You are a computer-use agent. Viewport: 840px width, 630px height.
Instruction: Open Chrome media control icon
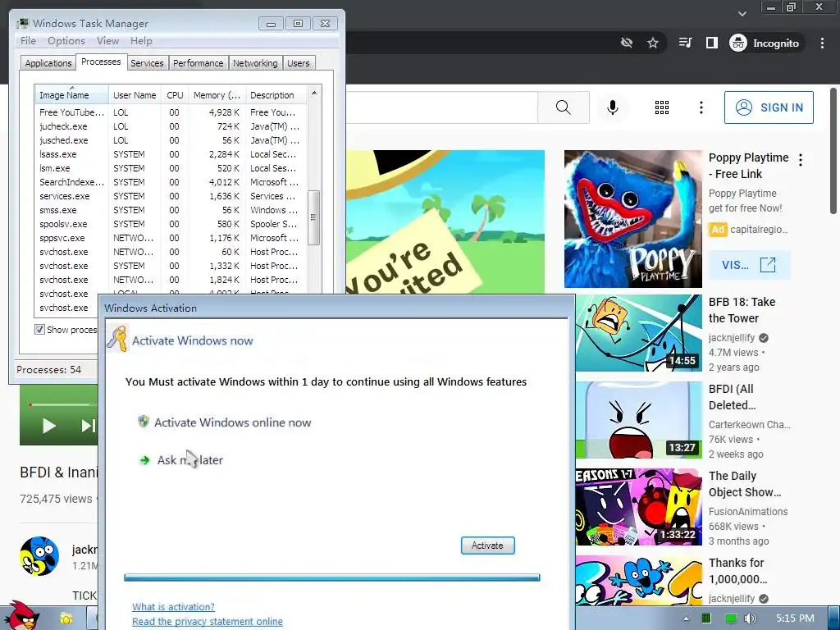(x=685, y=43)
